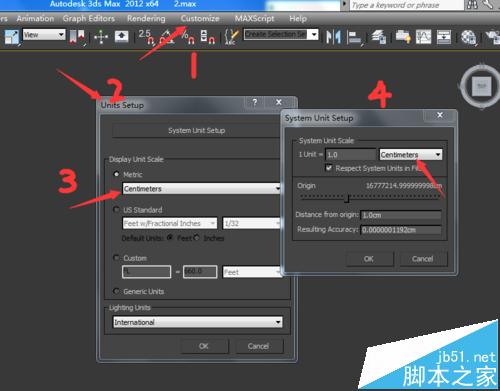The width and height of the screenshot is (500, 391).
Task: Open Material Editor icon
Action: point(468,37)
